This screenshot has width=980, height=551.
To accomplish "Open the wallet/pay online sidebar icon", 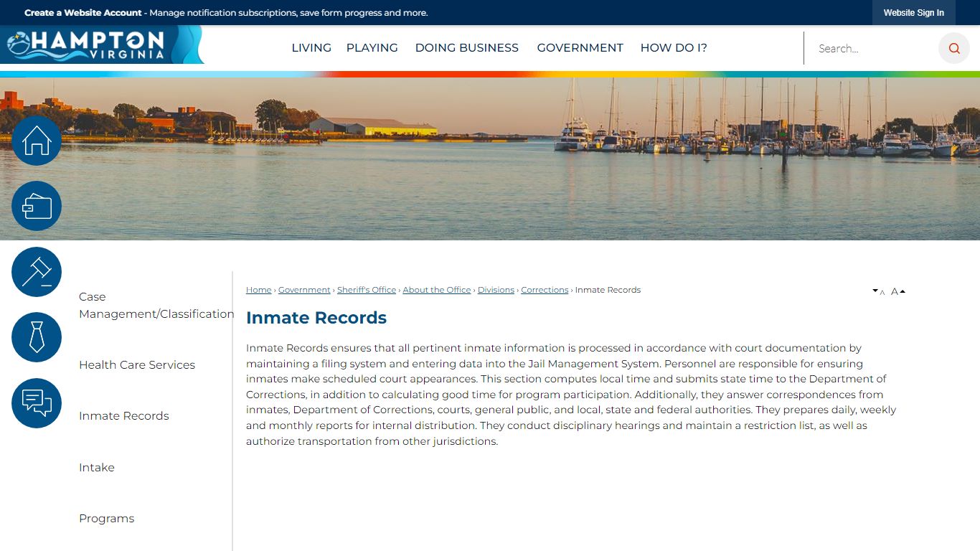I will [36, 206].
